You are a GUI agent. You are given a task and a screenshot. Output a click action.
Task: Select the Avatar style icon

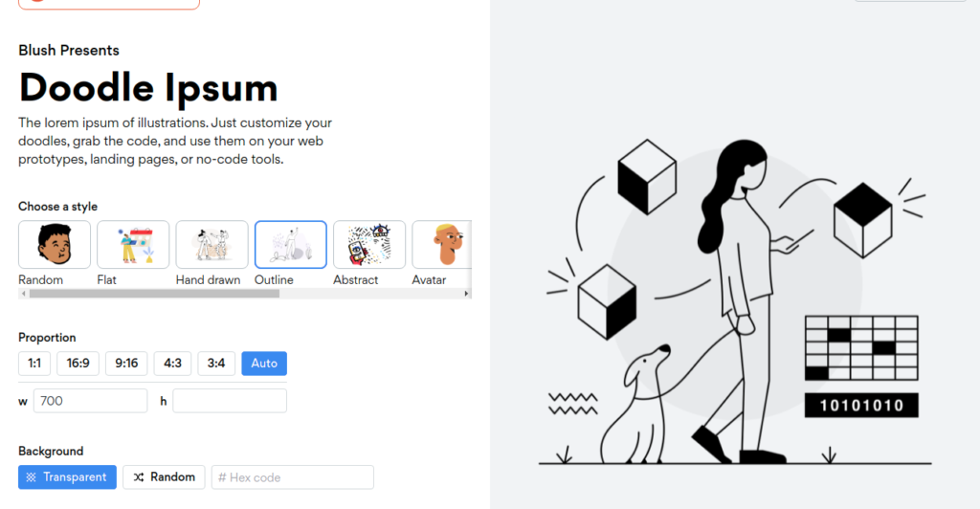442,244
